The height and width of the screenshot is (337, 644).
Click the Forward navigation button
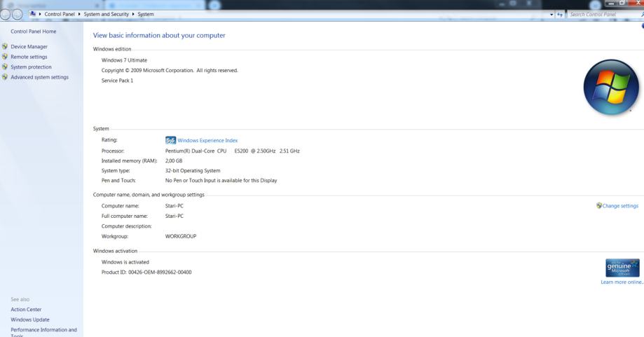(18, 15)
